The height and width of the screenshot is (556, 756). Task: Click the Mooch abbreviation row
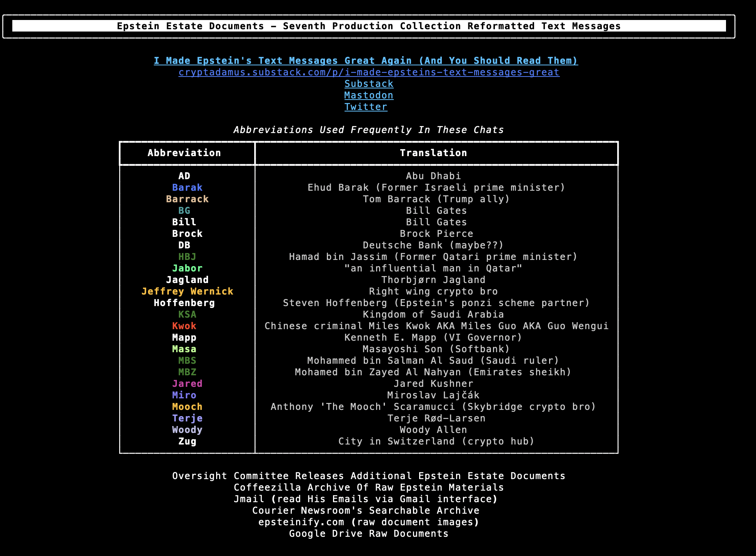click(187, 407)
